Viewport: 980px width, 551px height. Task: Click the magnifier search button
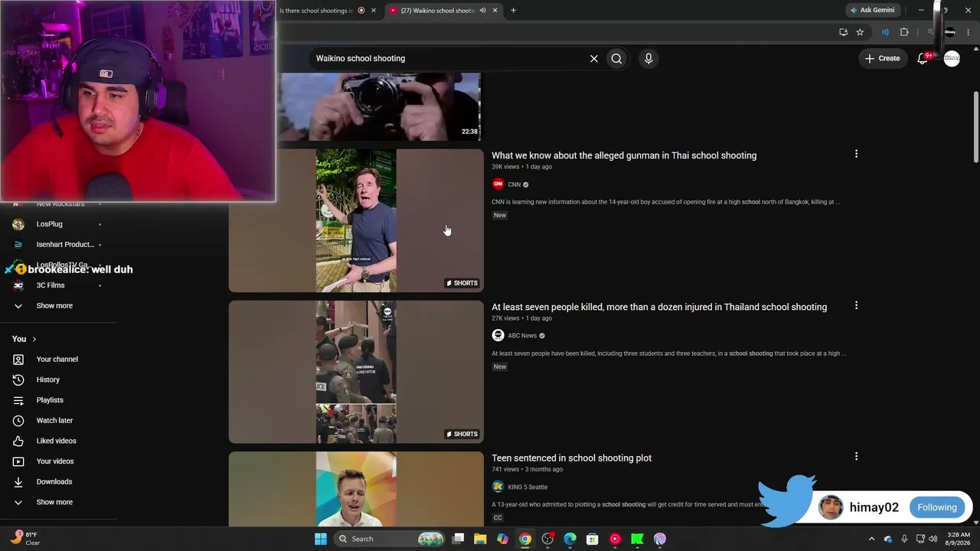point(616,58)
